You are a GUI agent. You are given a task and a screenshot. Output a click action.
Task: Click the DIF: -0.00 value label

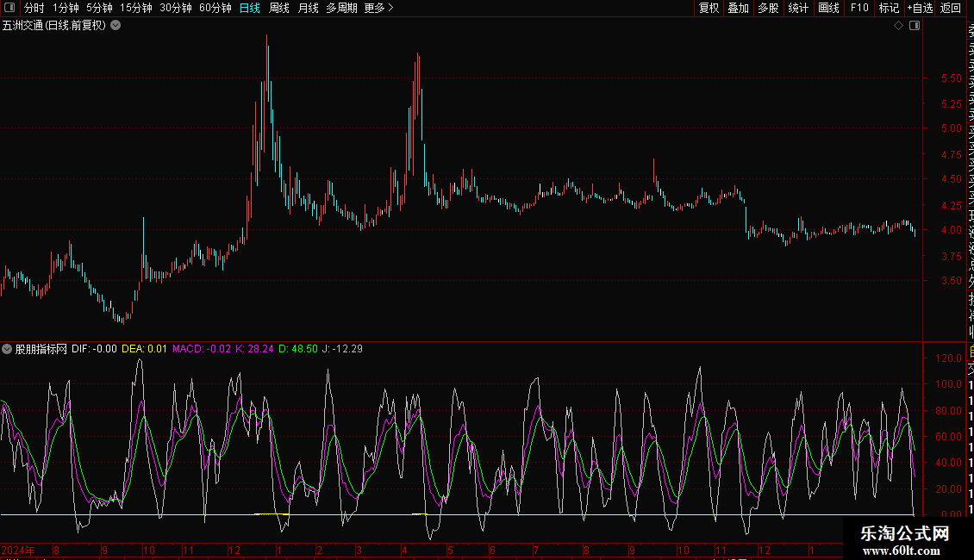pos(95,349)
